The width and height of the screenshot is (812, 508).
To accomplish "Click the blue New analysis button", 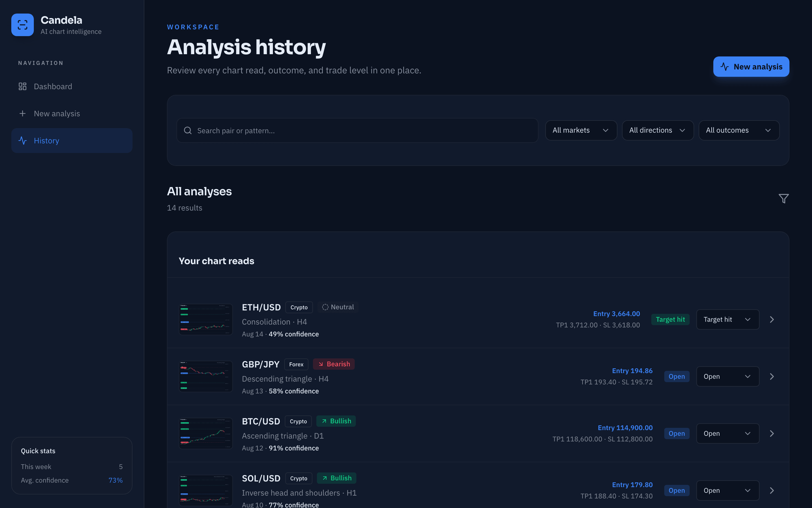I will pos(751,67).
